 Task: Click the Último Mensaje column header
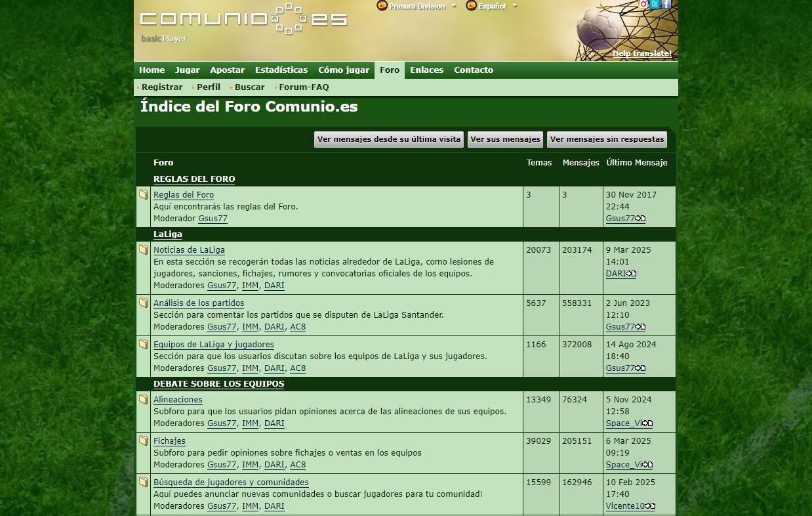[x=637, y=163]
